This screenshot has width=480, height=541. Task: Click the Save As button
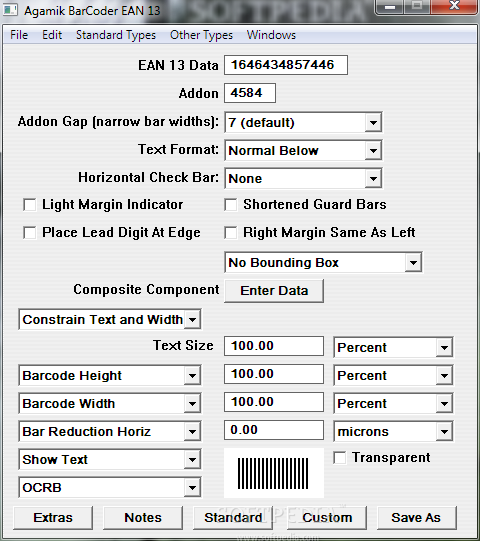pos(417,518)
